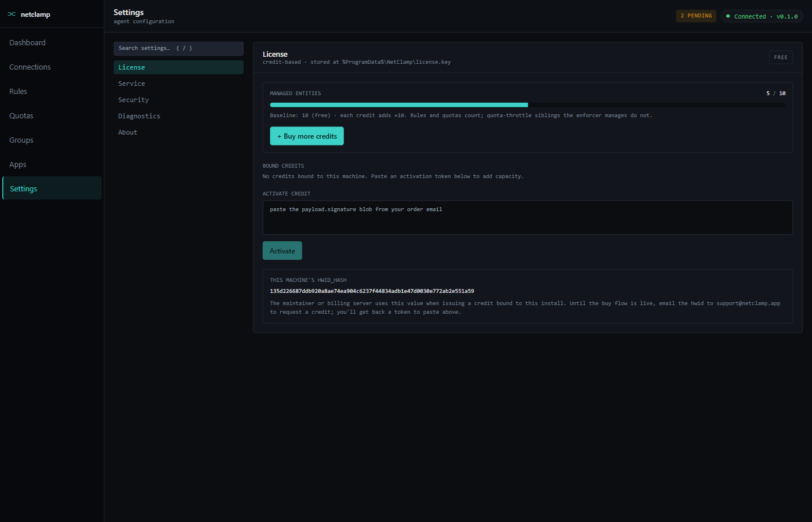
Task: Select the machine HWID hash value
Action: click(x=372, y=291)
